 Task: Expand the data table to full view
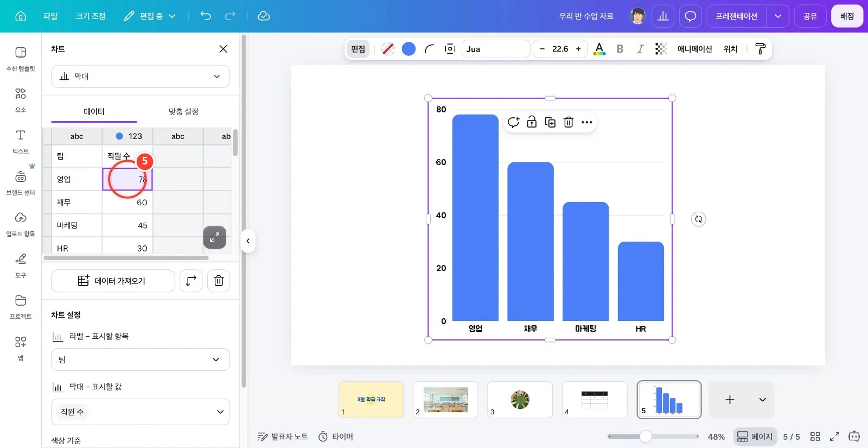tap(215, 237)
